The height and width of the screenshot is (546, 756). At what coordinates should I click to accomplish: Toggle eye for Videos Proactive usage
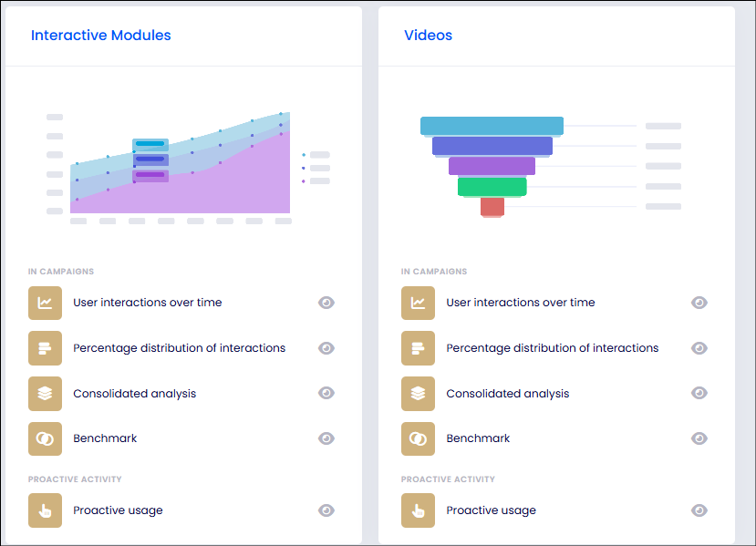(699, 510)
